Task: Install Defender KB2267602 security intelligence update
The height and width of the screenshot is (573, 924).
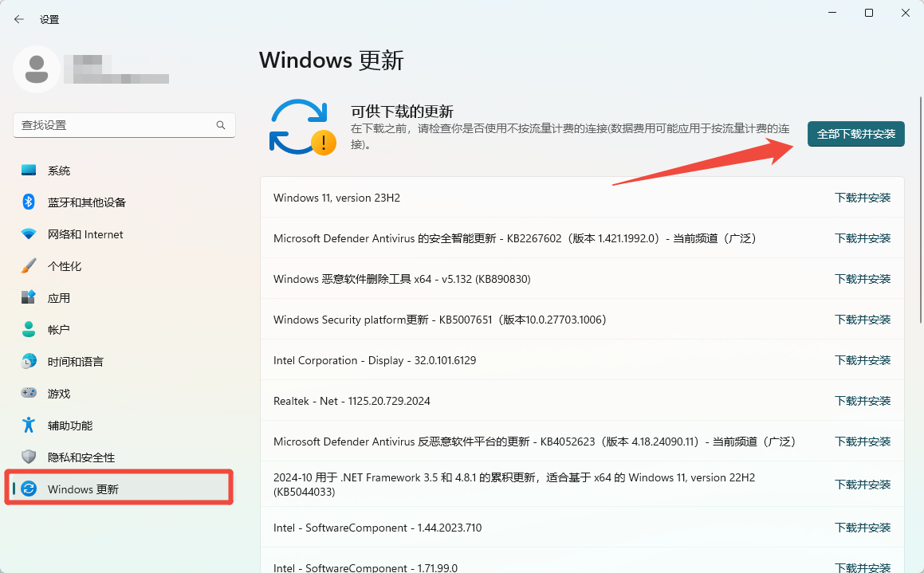Action: click(x=862, y=238)
